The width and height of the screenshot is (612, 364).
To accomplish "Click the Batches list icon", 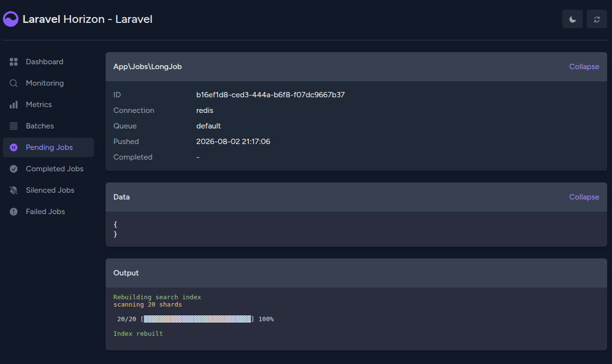I will [x=14, y=126].
